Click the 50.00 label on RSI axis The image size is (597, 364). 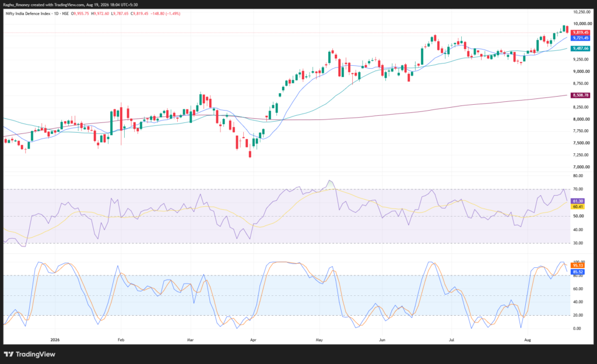(x=578, y=217)
